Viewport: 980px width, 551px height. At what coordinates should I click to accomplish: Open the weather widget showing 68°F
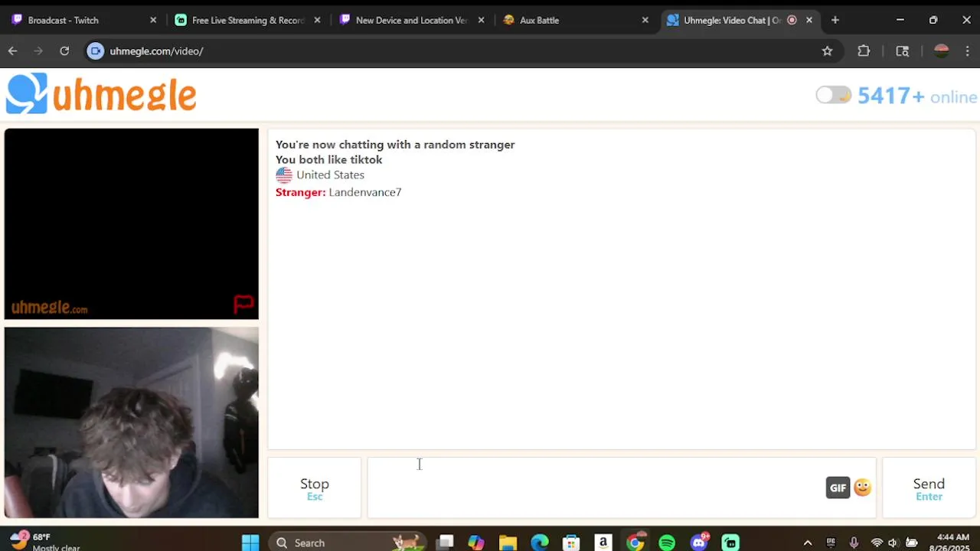tap(46, 542)
